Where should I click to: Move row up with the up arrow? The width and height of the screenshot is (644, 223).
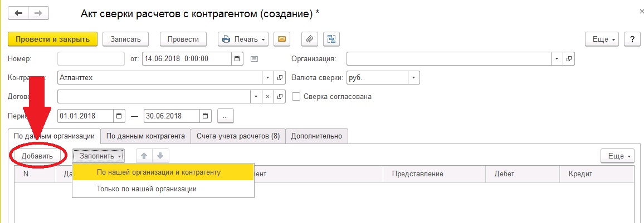144,156
